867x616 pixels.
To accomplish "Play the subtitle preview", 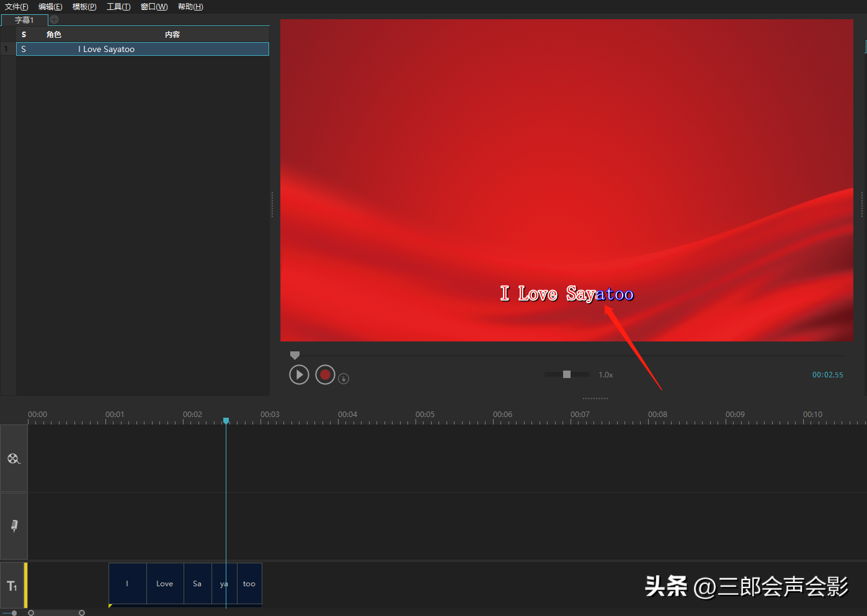I will click(299, 374).
